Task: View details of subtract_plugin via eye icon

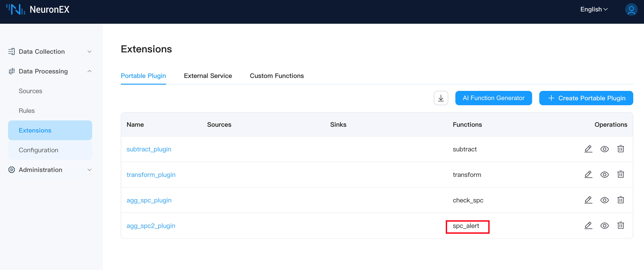Action: [604, 149]
